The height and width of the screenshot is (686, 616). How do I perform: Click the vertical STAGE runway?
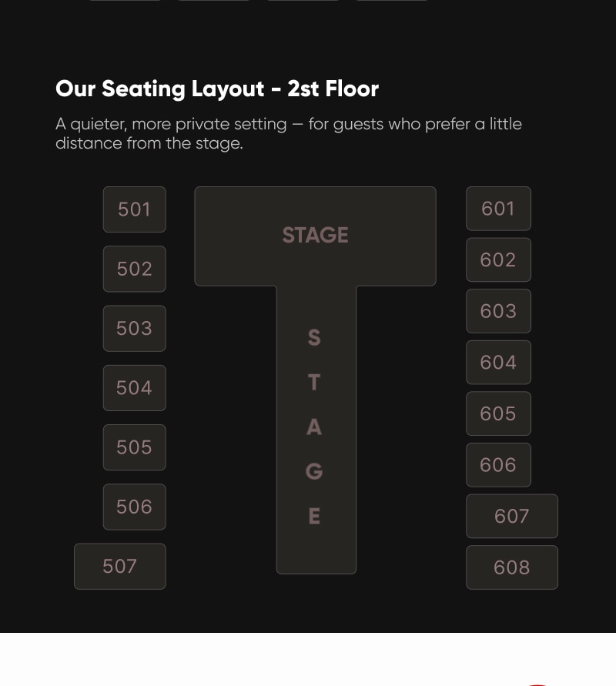click(x=316, y=430)
